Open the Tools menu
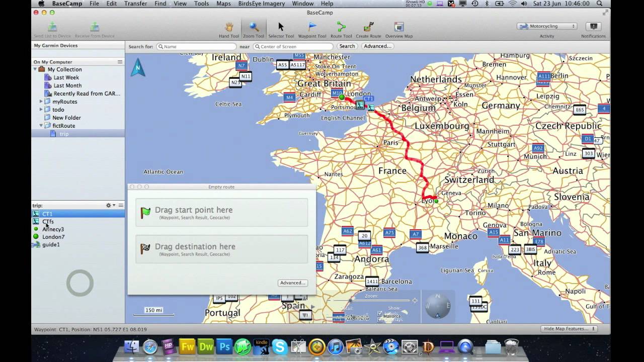Image resolution: width=644 pixels, height=362 pixels. (201, 4)
